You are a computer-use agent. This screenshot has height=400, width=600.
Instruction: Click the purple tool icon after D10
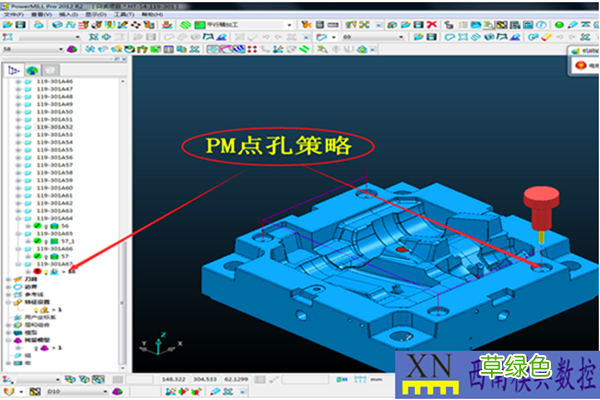(117, 392)
